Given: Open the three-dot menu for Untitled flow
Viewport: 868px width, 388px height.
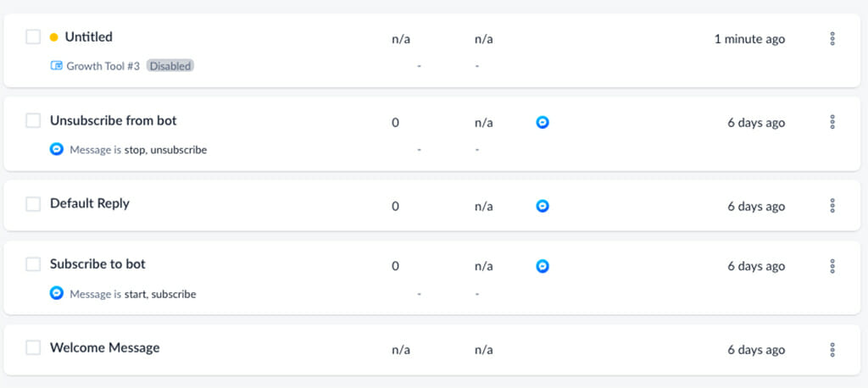Looking at the screenshot, I should [x=832, y=39].
